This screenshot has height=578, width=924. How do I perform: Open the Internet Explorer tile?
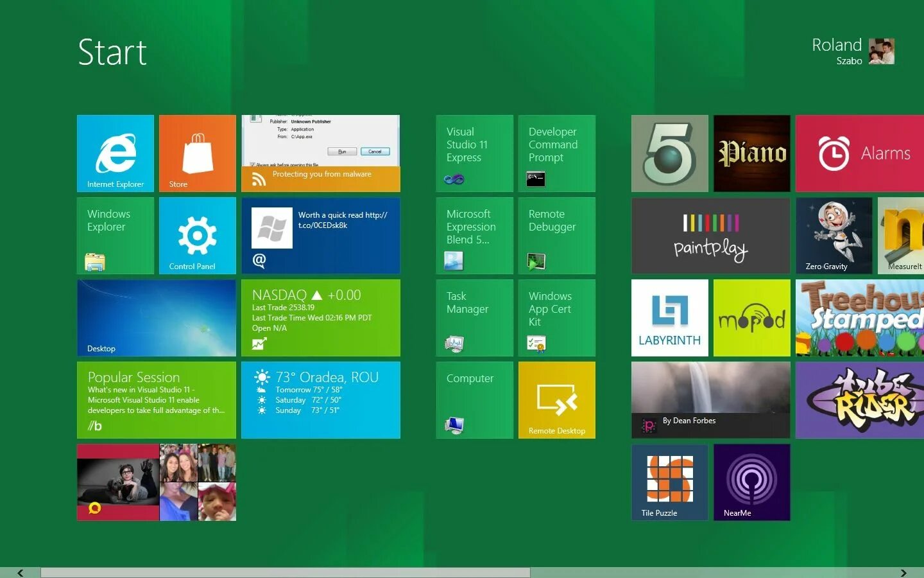[116, 153]
